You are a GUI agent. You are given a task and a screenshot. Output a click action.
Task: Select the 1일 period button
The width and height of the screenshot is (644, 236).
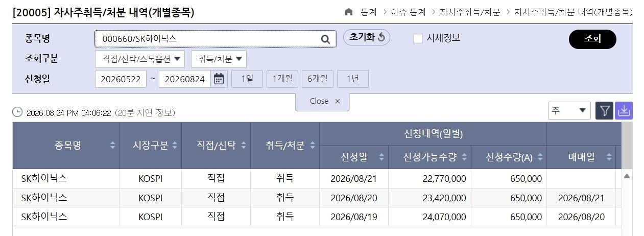click(x=247, y=79)
